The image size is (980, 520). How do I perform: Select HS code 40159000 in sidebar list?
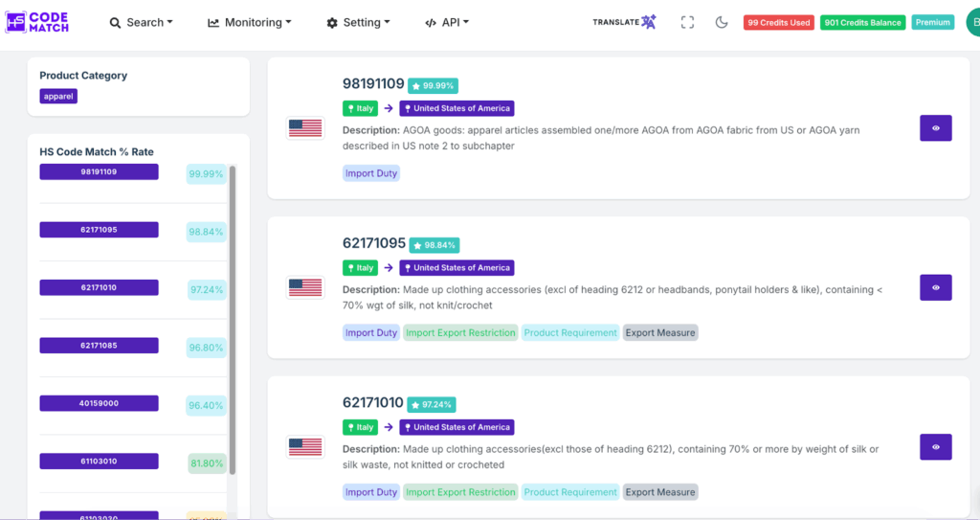(x=99, y=403)
